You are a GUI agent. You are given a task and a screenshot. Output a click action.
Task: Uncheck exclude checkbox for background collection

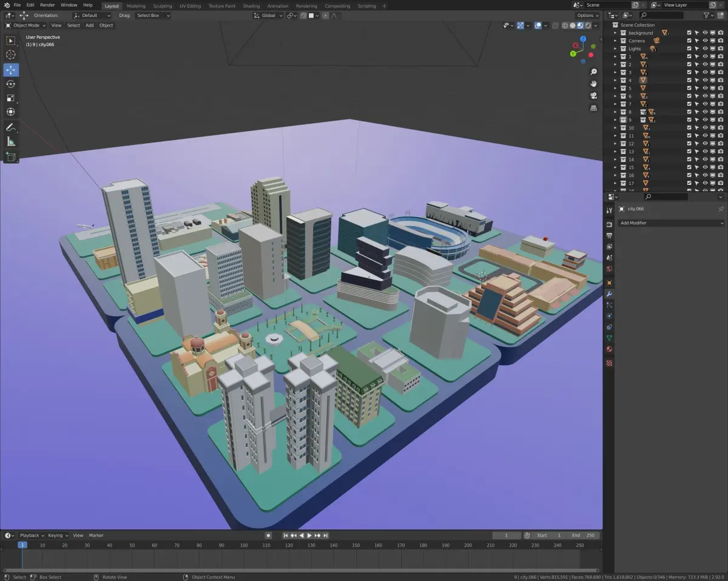(x=689, y=33)
